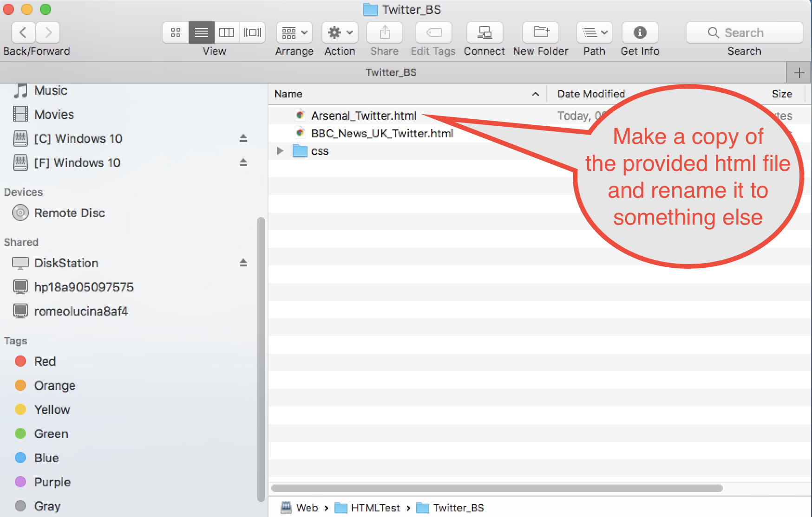Screen dimensions: 812x517
Task: Click the Share toolbar button
Action: click(x=385, y=32)
